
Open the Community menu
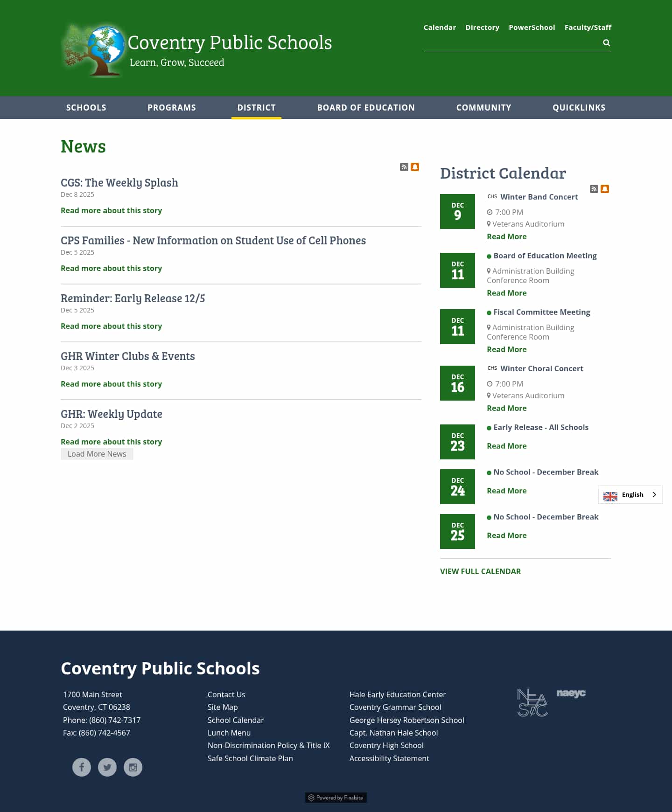(483, 108)
